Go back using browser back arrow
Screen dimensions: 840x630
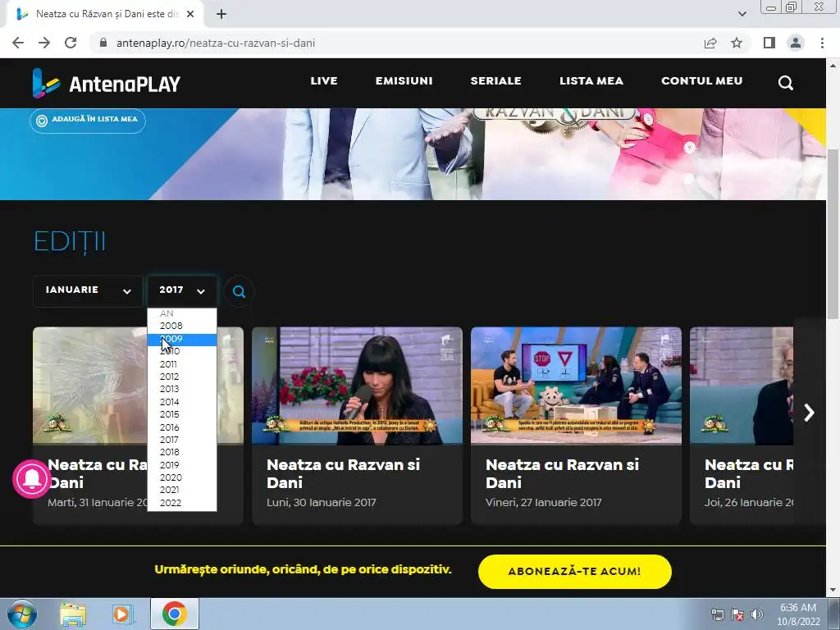click(x=18, y=43)
